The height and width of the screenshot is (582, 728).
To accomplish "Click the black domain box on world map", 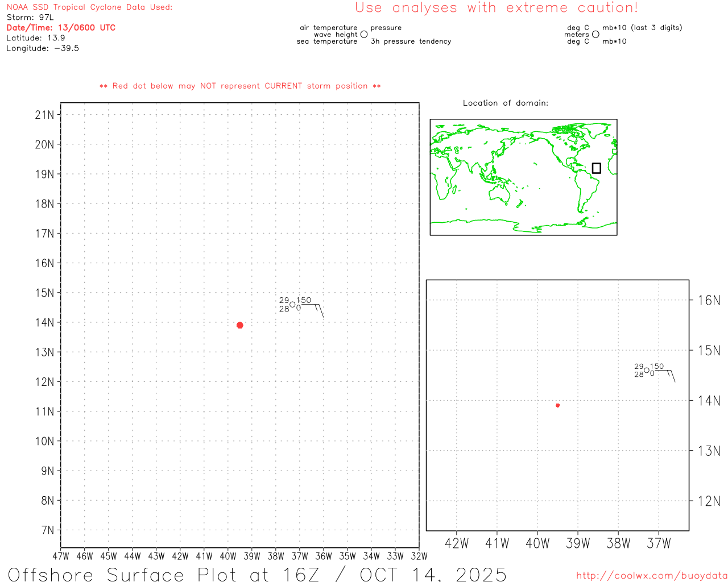I will click(596, 168).
